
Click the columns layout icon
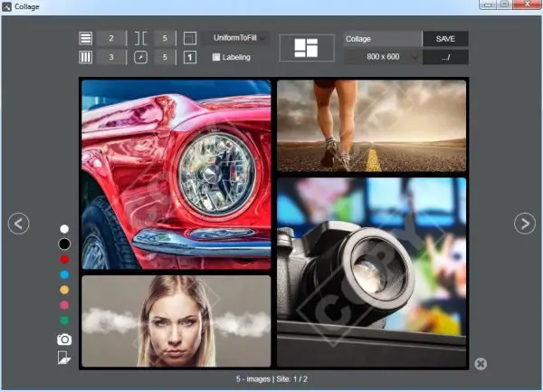[86, 57]
